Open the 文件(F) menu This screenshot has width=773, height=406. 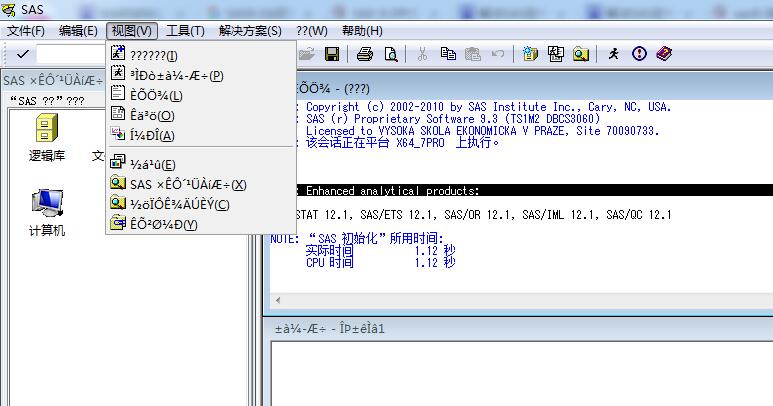(x=26, y=31)
